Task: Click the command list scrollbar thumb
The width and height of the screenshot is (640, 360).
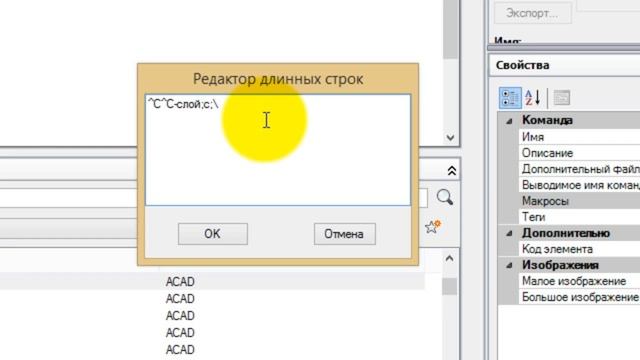Action: (449, 287)
